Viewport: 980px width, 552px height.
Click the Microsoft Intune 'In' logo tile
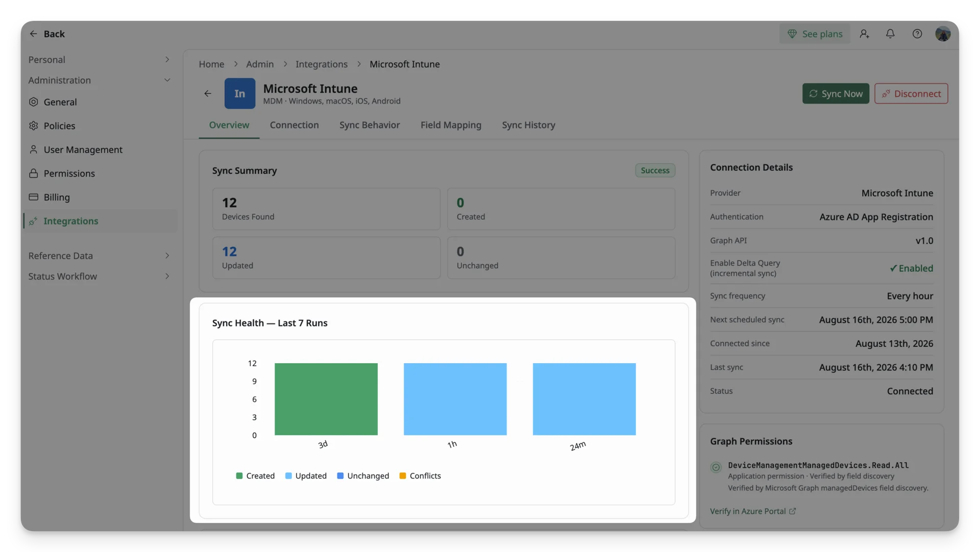click(x=240, y=93)
